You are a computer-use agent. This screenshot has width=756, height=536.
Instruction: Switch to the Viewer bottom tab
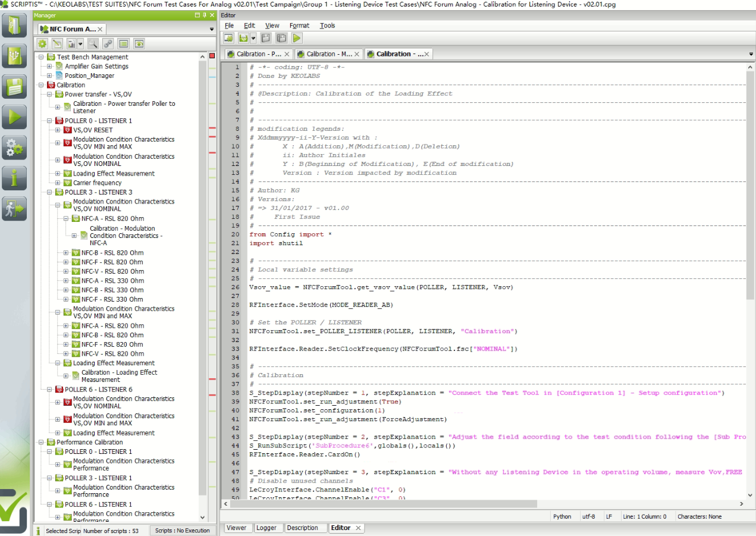click(x=236, y=528)
